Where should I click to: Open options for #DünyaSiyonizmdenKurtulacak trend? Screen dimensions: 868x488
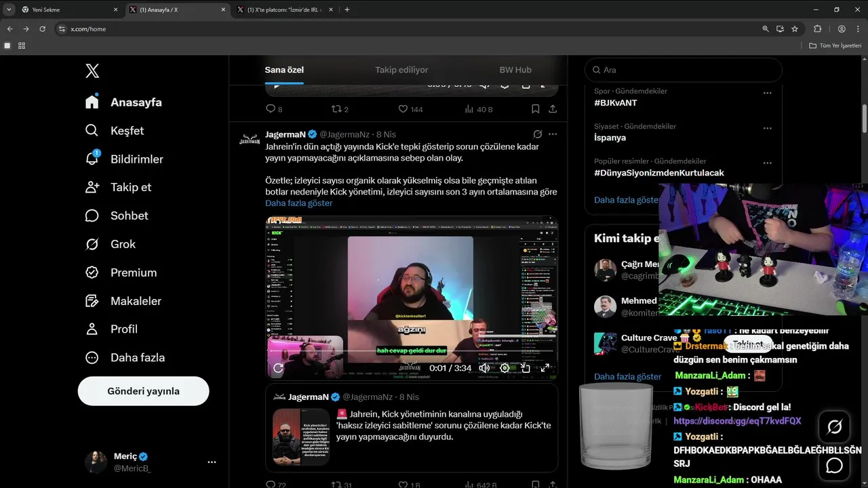coord(768,163)
